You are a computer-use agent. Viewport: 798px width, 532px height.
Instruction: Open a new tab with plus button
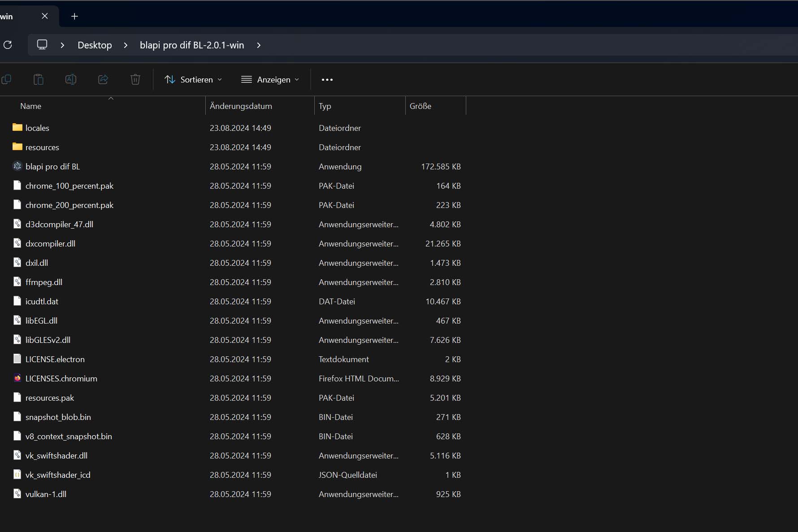(74, 16)
